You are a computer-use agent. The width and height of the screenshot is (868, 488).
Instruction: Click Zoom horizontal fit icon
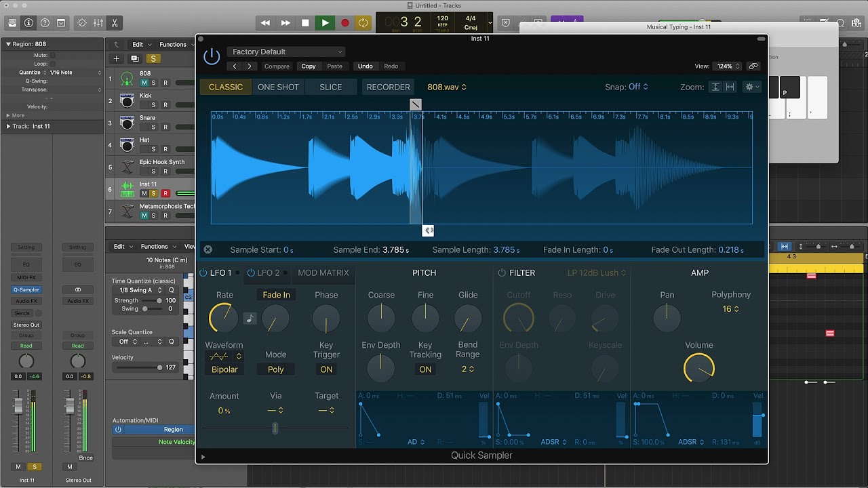tap(730, 87)
